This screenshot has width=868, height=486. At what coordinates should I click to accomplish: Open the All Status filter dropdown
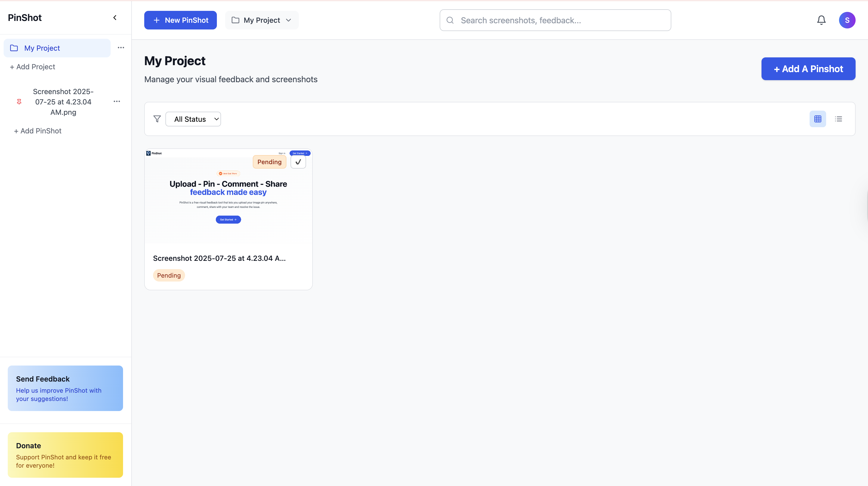[193, 119]
